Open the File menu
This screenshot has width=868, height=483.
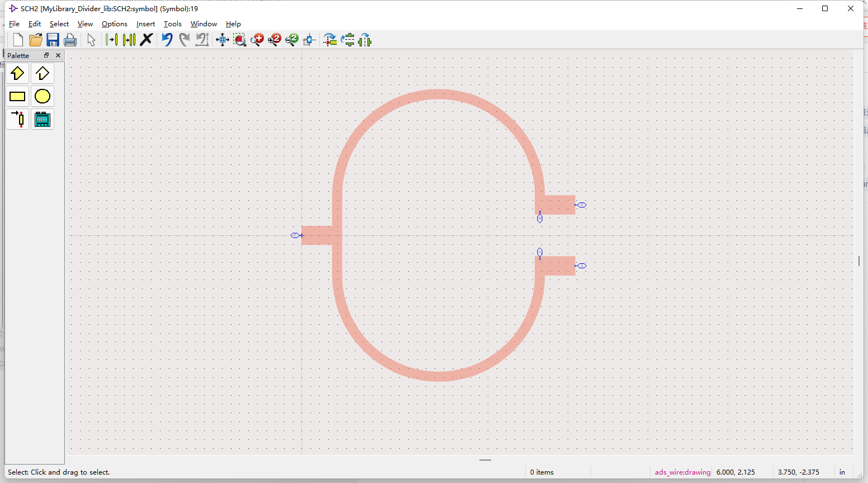coord(14,24)
